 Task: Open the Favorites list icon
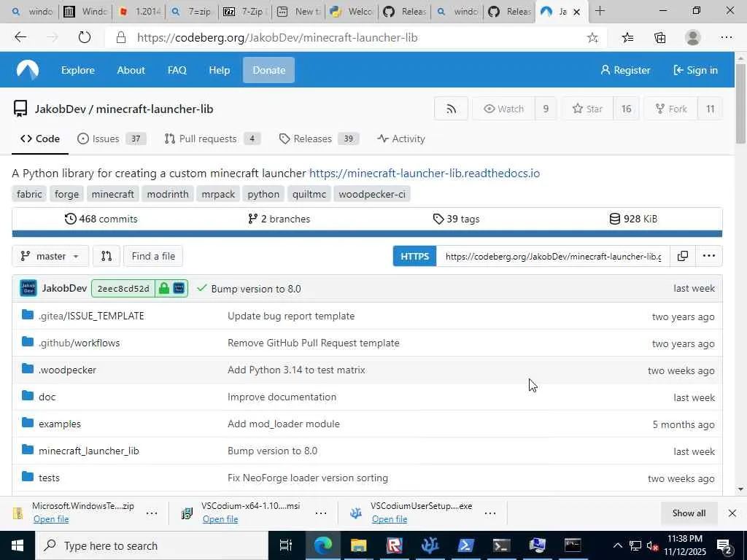pos(627,38)
